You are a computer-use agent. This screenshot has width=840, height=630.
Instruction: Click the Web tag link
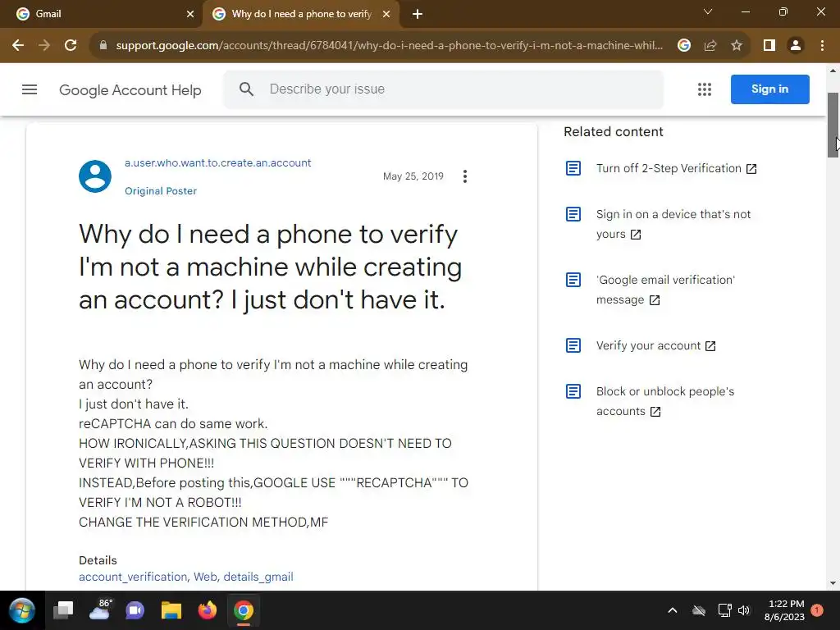click(x=205, y=577)
